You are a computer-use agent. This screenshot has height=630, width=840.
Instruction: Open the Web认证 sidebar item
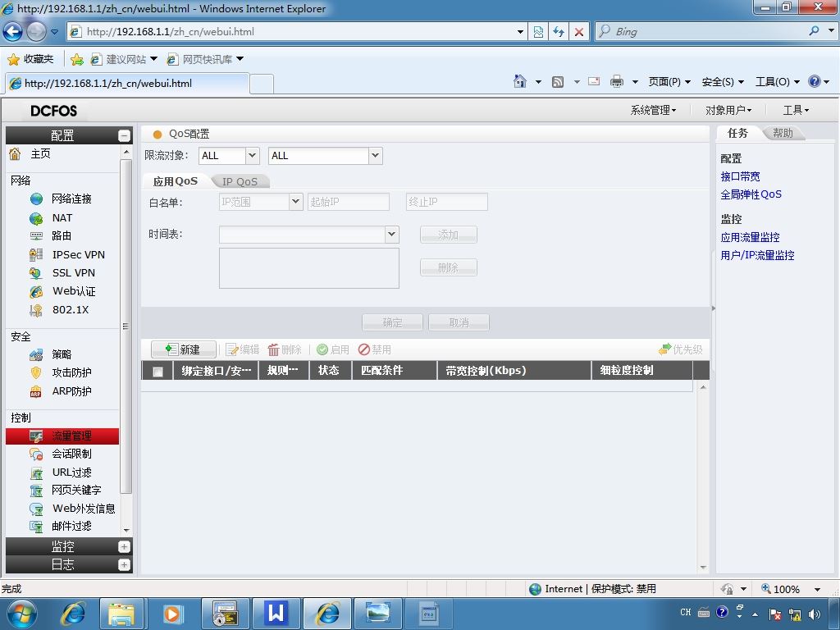[74, 291]
